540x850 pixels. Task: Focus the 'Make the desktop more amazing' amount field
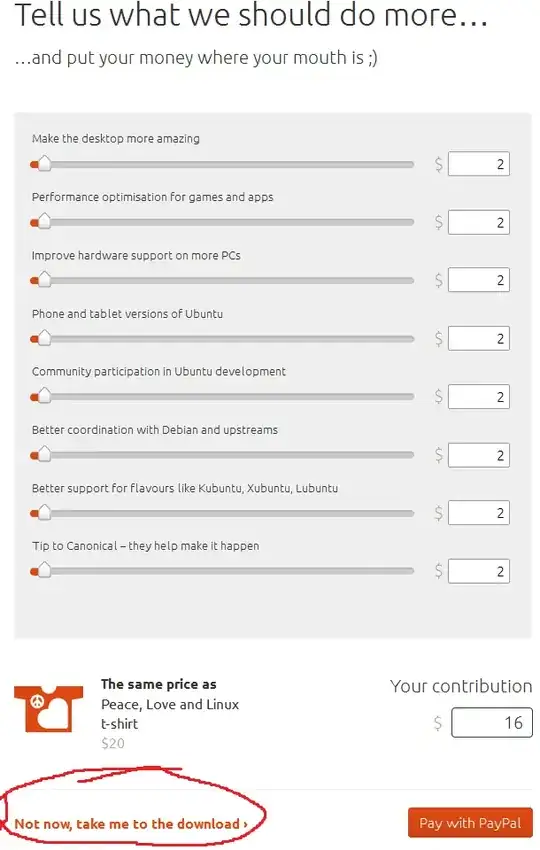[x=479, y=164]
